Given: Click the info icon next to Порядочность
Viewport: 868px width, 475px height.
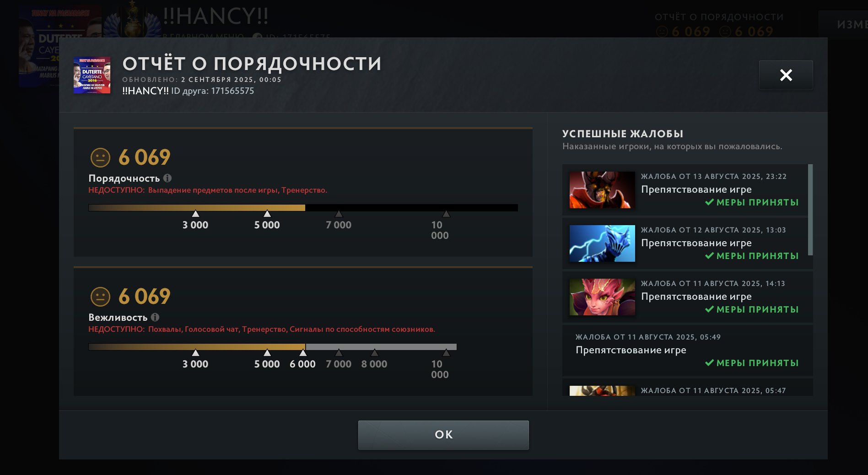Looking at the screenshot, I should click(167, 178).
